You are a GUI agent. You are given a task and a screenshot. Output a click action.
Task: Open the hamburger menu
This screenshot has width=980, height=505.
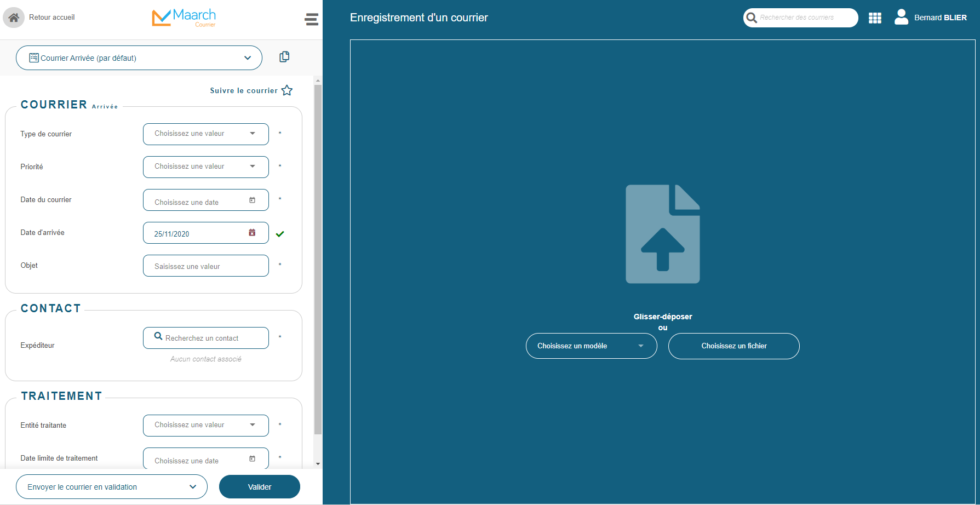pos(311,20)
